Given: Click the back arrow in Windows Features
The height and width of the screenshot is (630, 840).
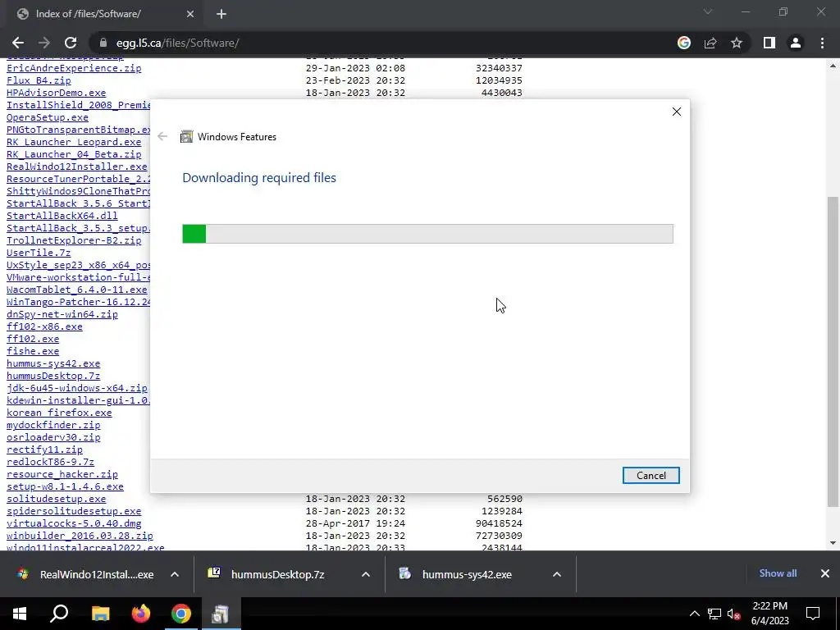Looking at the screenshot, I should point(162,137).
